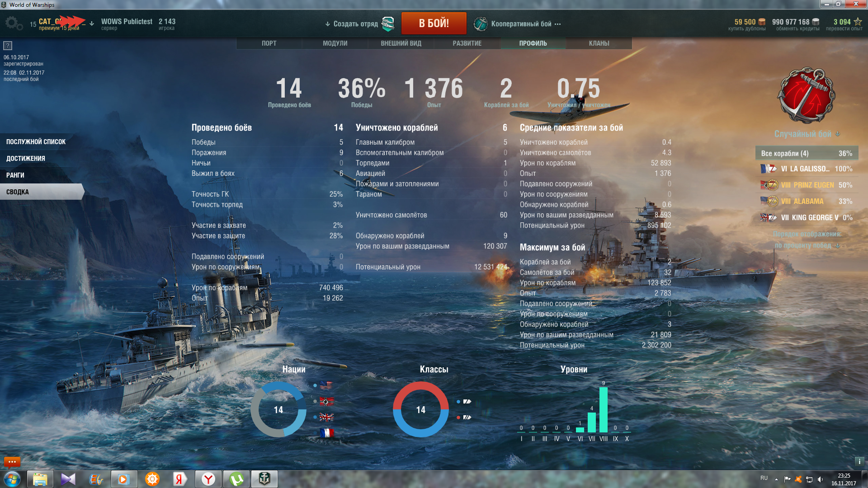
Task: Change sort order по проценту побед dropdown
Action: coord(807,245)
